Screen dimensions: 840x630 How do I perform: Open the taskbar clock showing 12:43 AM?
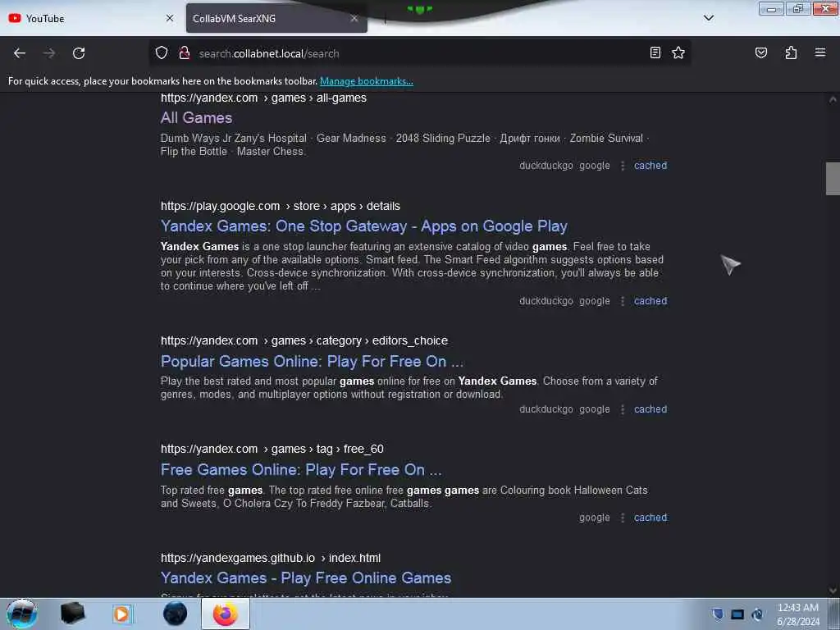pyautogui.click(x=797, y=614)
